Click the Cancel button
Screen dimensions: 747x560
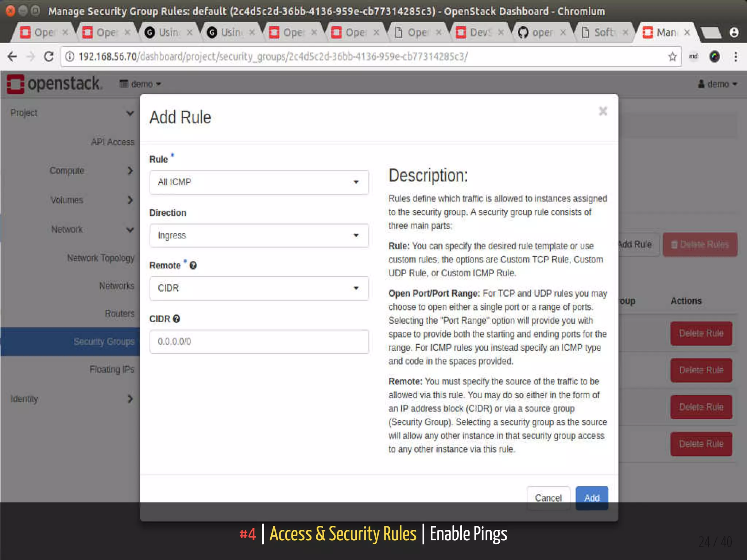pyautogui.click(x=548, y=498)
